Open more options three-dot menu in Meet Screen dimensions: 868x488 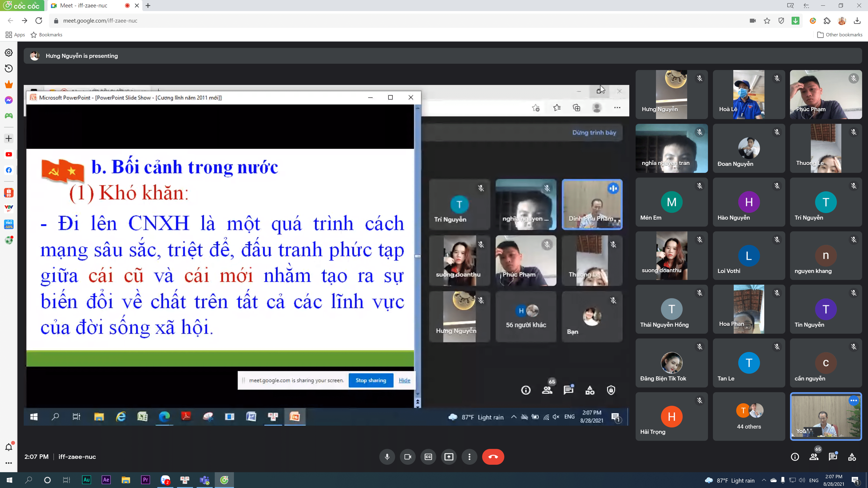(469, 457)
